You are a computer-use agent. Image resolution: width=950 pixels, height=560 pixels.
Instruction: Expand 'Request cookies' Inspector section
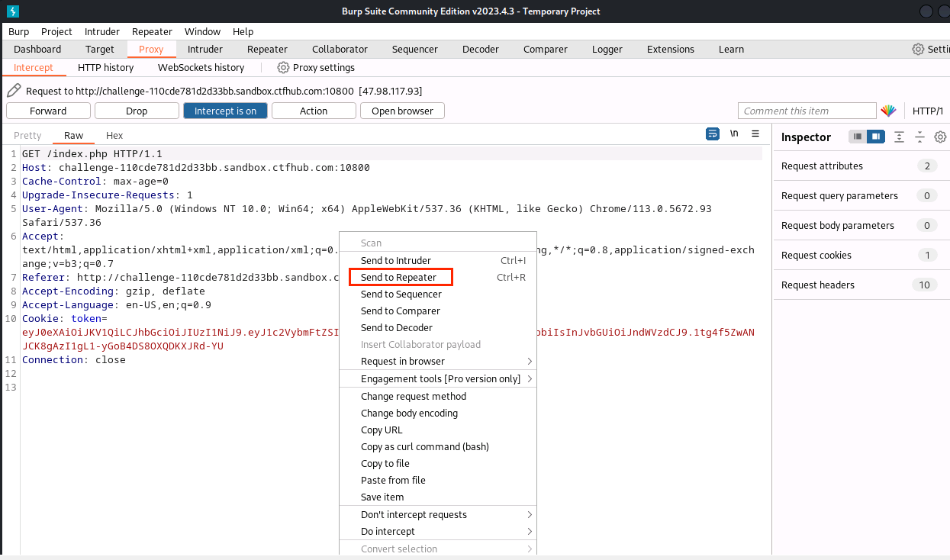(x=861, y=255)
